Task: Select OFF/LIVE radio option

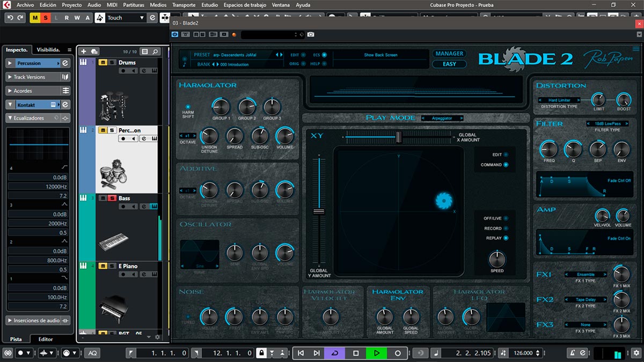Action: click(x=506, y=218)
